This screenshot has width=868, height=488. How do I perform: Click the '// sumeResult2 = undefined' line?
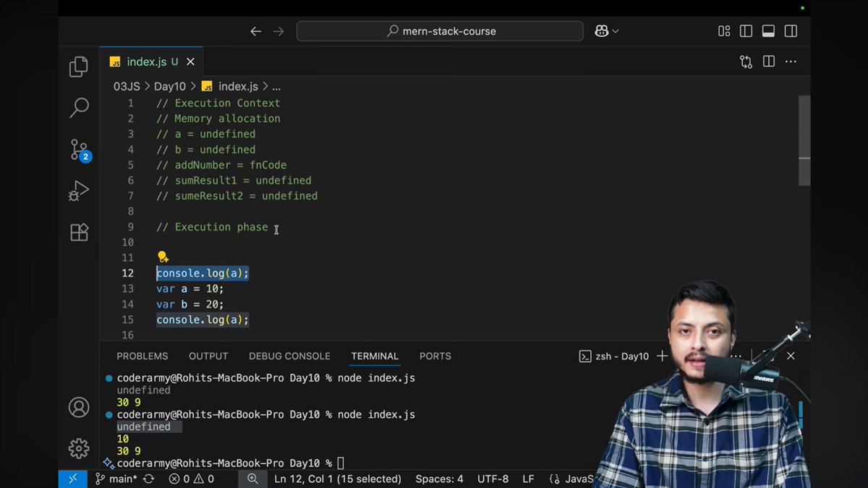click(x=237, y=196)
